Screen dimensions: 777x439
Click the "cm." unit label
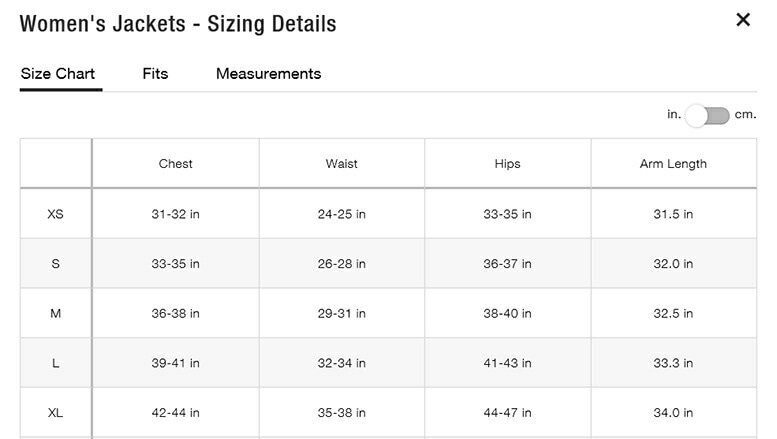(746, 115)
